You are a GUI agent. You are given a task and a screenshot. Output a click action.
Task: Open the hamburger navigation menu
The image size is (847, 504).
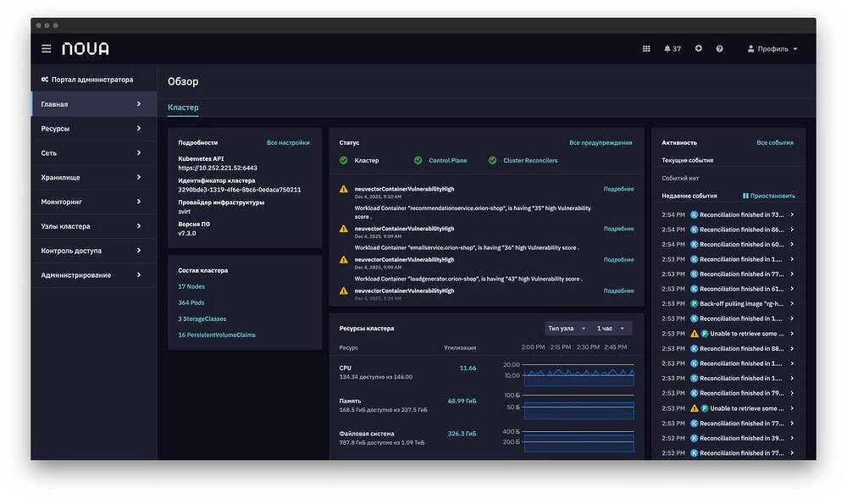46,49
